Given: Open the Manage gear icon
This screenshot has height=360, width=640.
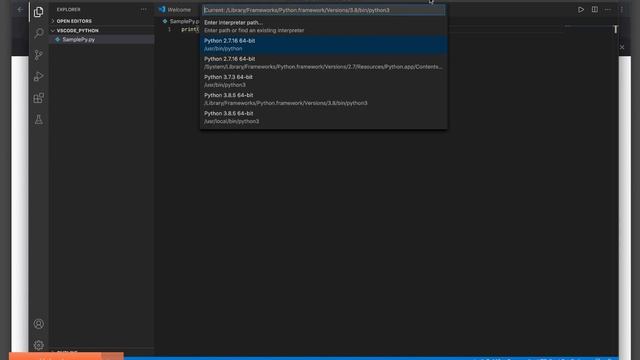Looking at the screenshot, I should pyautogui.click(x=39, y=345).
